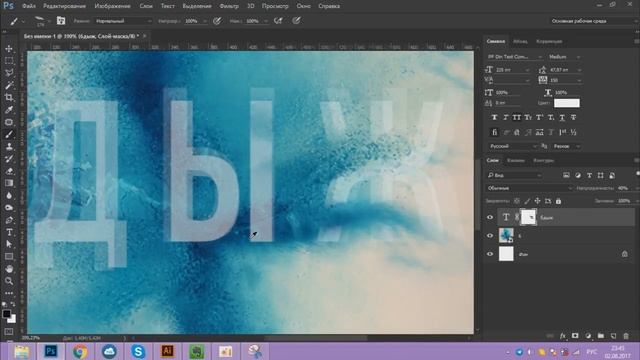Click the layer opacity value field
Screen dimensions: 640x360
pyautogui.click(x=623, y=188)
